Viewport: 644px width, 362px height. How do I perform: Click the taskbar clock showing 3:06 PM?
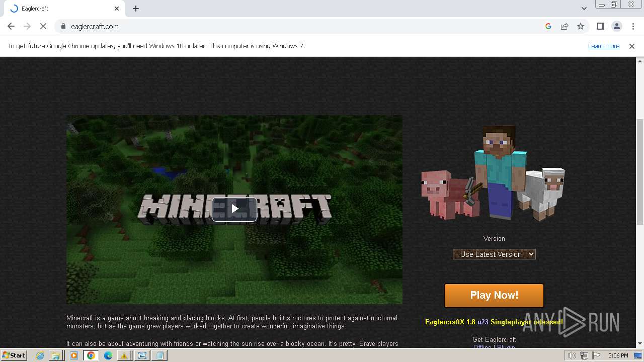coord(618,355)
